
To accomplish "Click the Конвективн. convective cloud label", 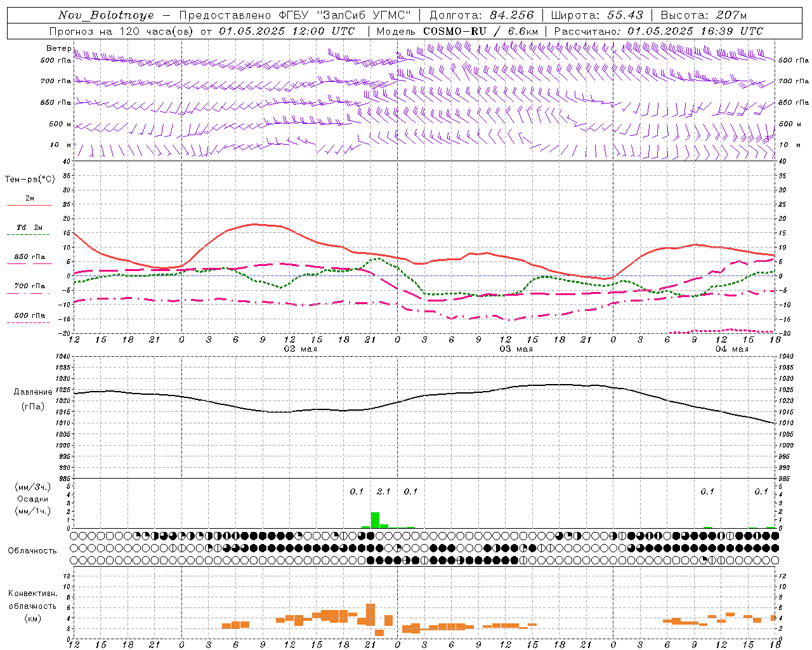I will pyautogui.click(x=32, y=594).
